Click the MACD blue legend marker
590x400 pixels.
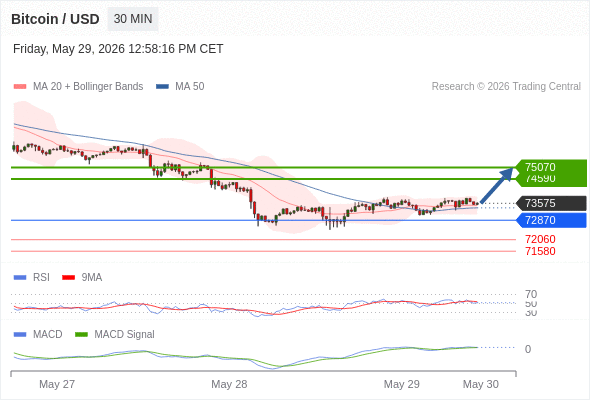tap(20, 335)
